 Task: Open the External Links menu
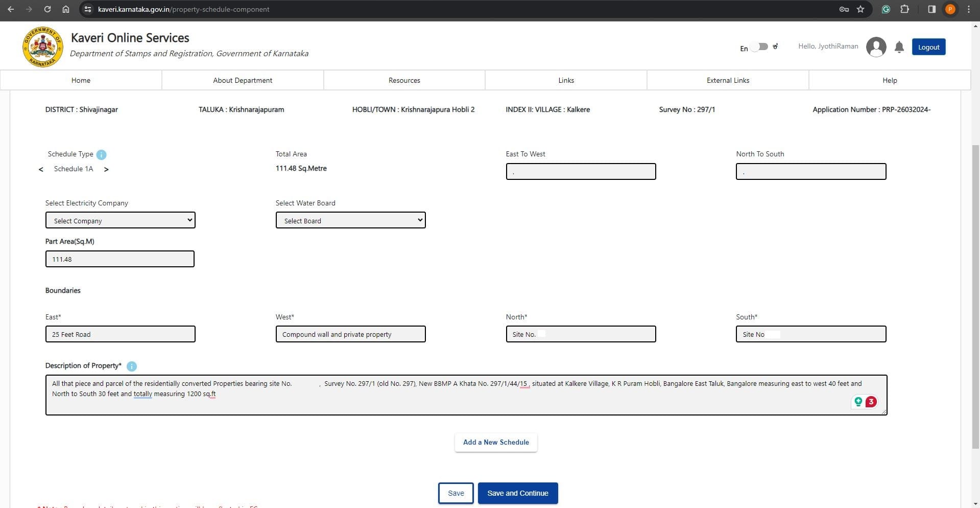tap(728, 80)
